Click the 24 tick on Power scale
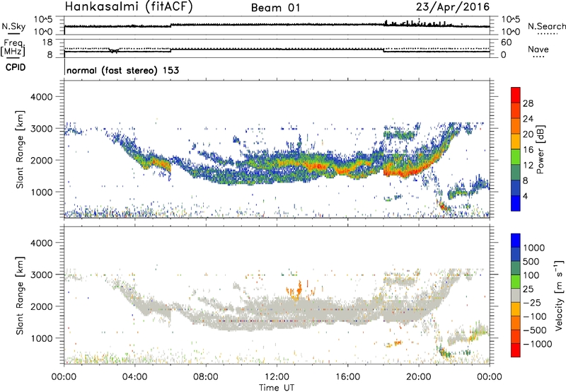The height and width of the screenshot is (392, 566). click(528, 119)
